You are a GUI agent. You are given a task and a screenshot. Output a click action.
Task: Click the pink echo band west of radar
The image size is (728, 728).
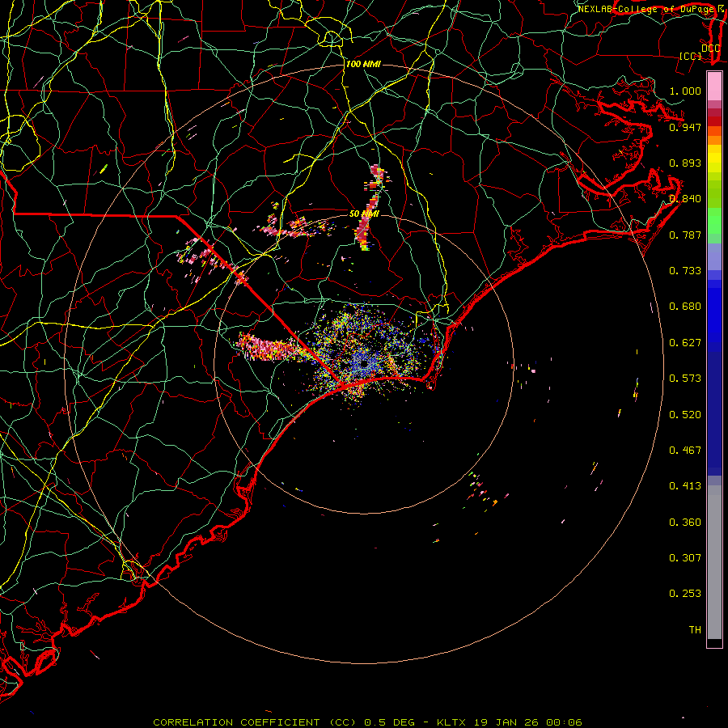tap(272, 348)
